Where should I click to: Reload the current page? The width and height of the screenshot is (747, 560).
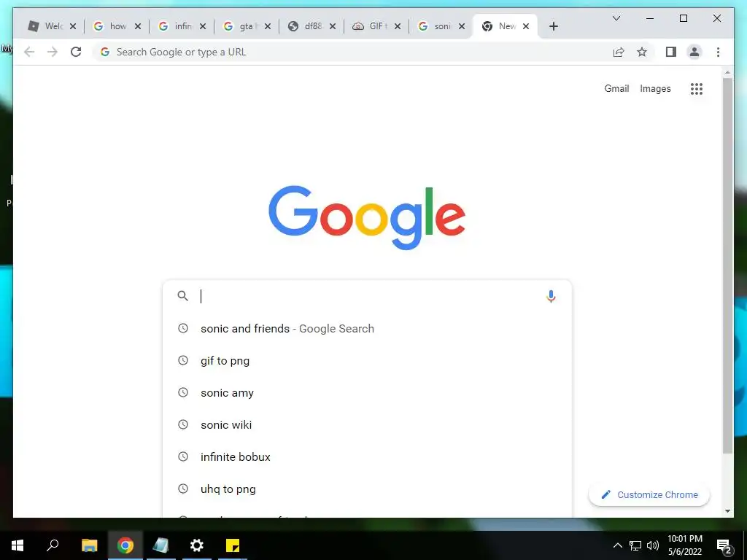pos(76,52)
